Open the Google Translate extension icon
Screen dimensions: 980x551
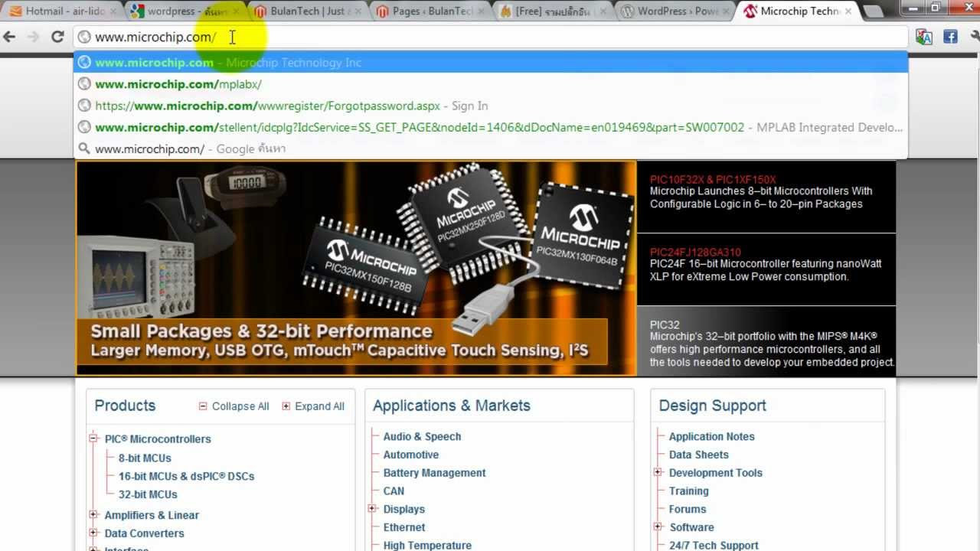click(x=924, y=37)
